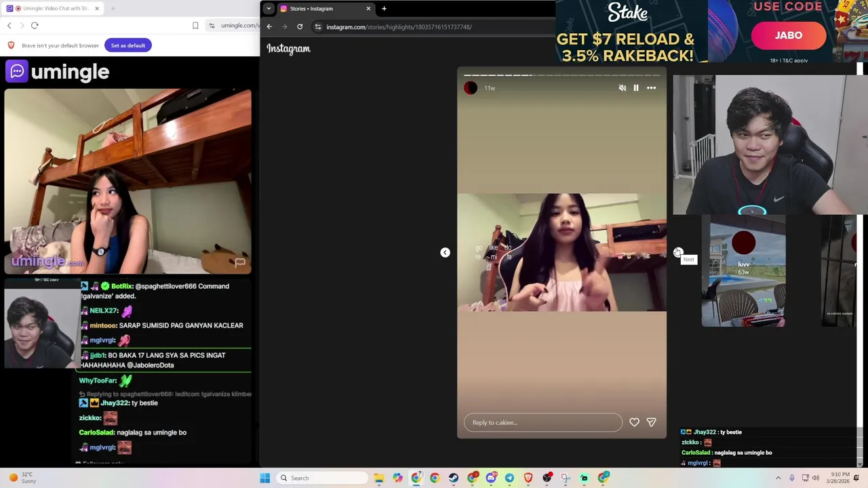
Task: Go back in the Brave Umingle window
Action: (9, 26)
